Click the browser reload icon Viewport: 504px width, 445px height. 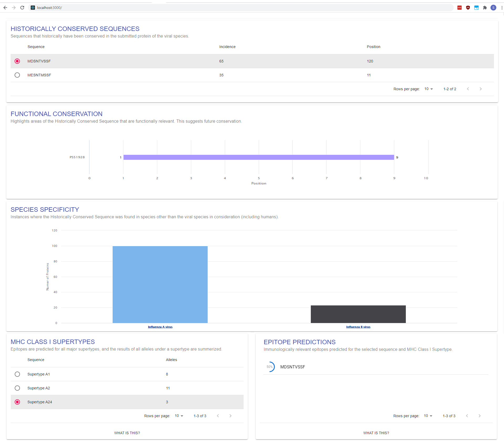coord(22,8)
